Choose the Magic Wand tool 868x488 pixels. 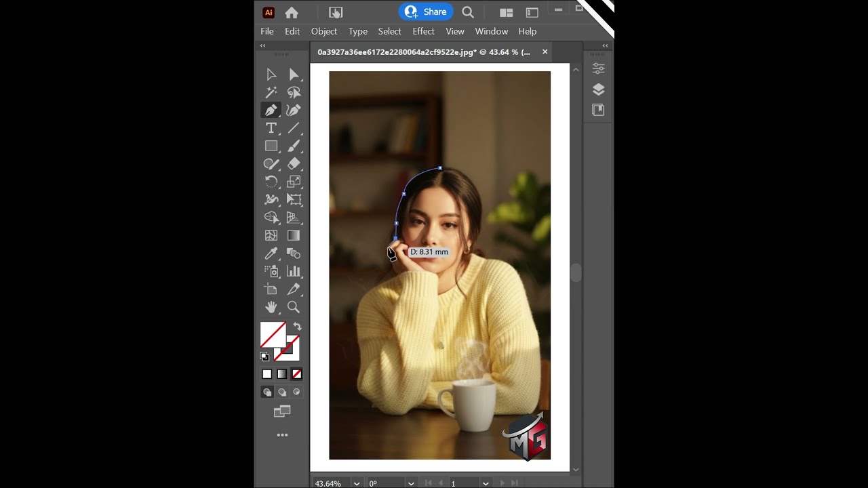[271, 92]
